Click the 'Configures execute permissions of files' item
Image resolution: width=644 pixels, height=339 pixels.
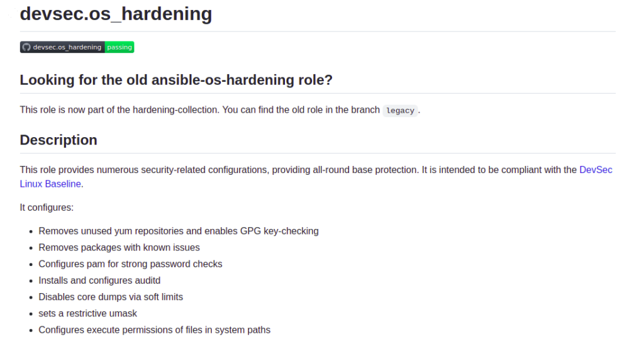[155, 330]
